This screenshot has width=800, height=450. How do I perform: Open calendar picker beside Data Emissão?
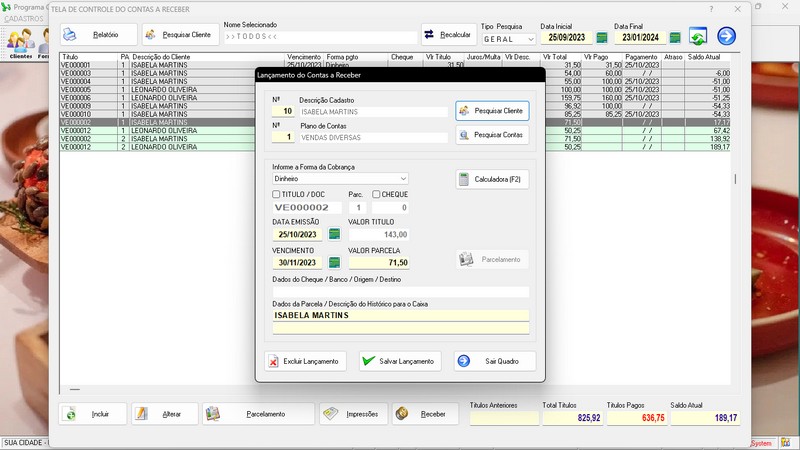[x=335, y=234]
